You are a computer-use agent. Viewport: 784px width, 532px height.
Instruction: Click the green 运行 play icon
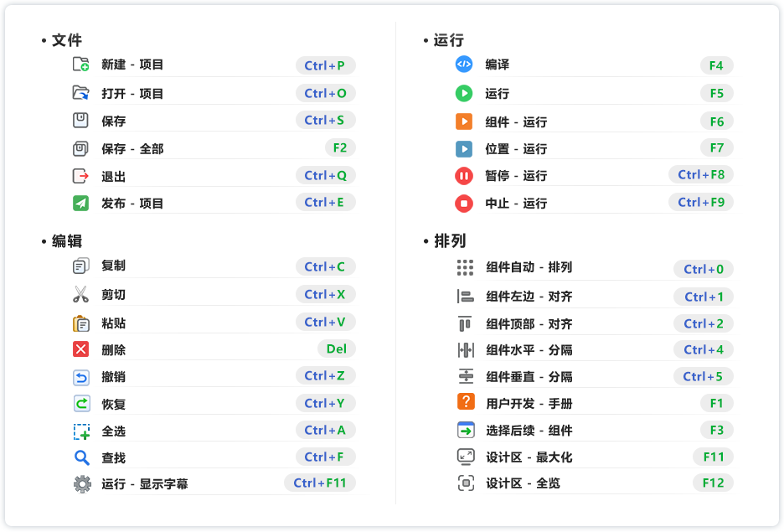pyautogui.click(x=464, y=93)
